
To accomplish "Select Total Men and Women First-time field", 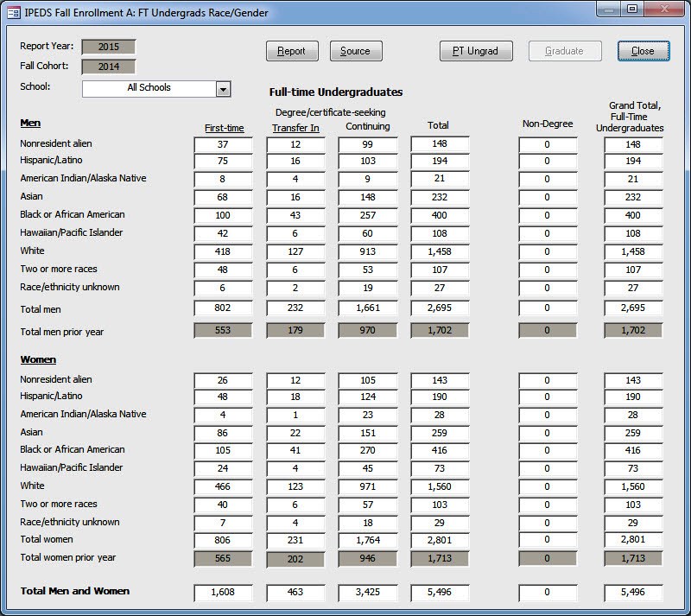I will (x=223, y=592).
